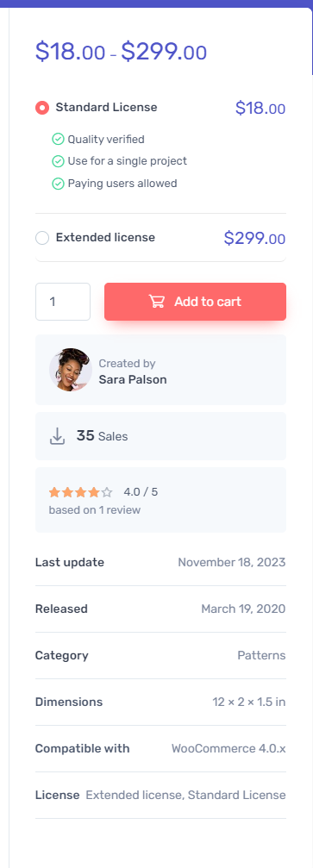Select the Standard License radio button
The width and height of the screenshot is (313, 868).
click(x=42, y=108)
